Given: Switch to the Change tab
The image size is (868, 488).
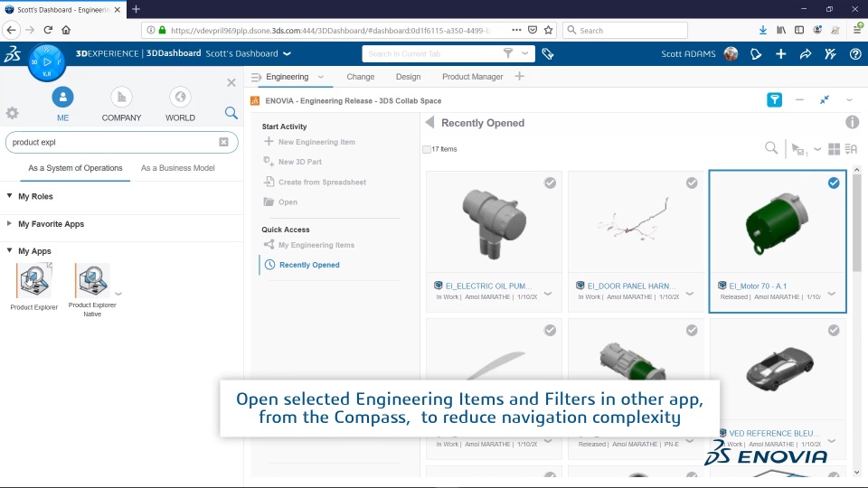Looking at the screenshot, I should [361, 77].
